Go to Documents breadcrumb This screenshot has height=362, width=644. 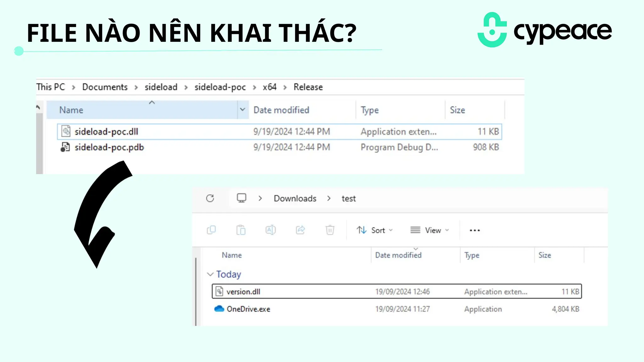pos(105,87)
